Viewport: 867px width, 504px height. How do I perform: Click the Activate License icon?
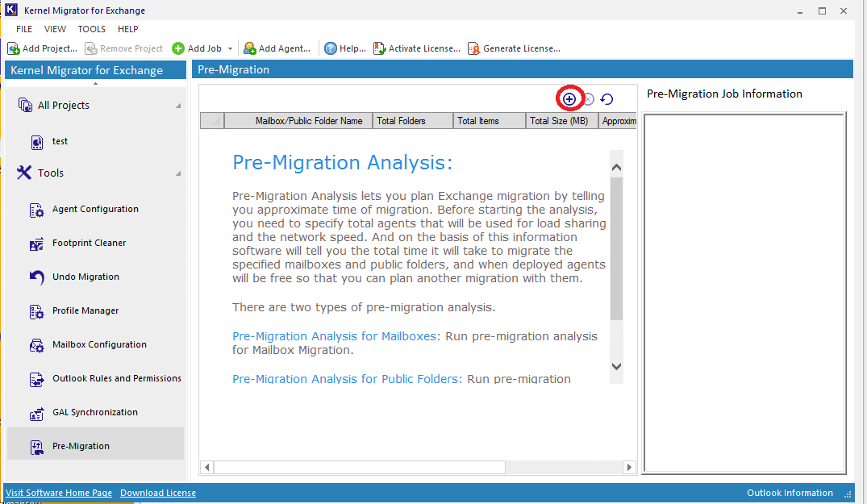[x=379, y=48]
